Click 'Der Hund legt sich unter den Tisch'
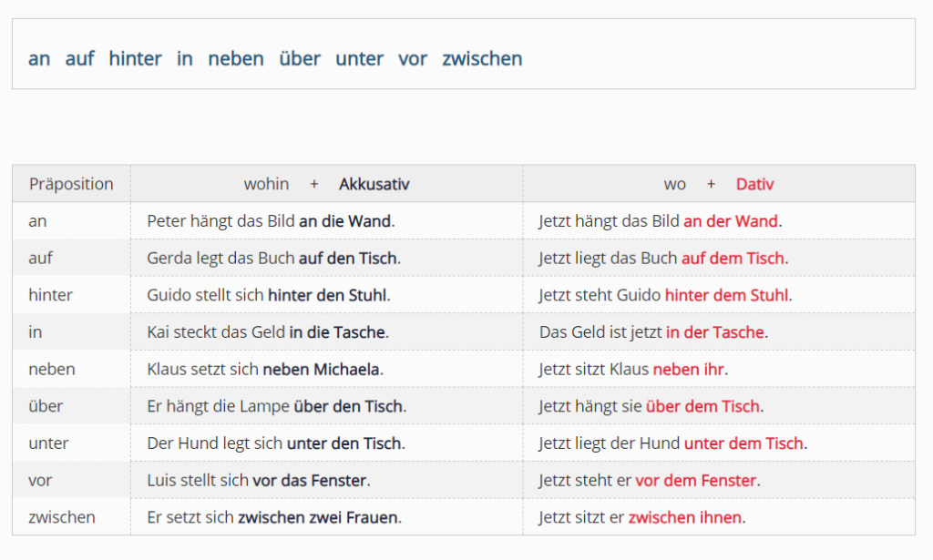The width and height of the screenshot is (933, 560). coord(276,443)
